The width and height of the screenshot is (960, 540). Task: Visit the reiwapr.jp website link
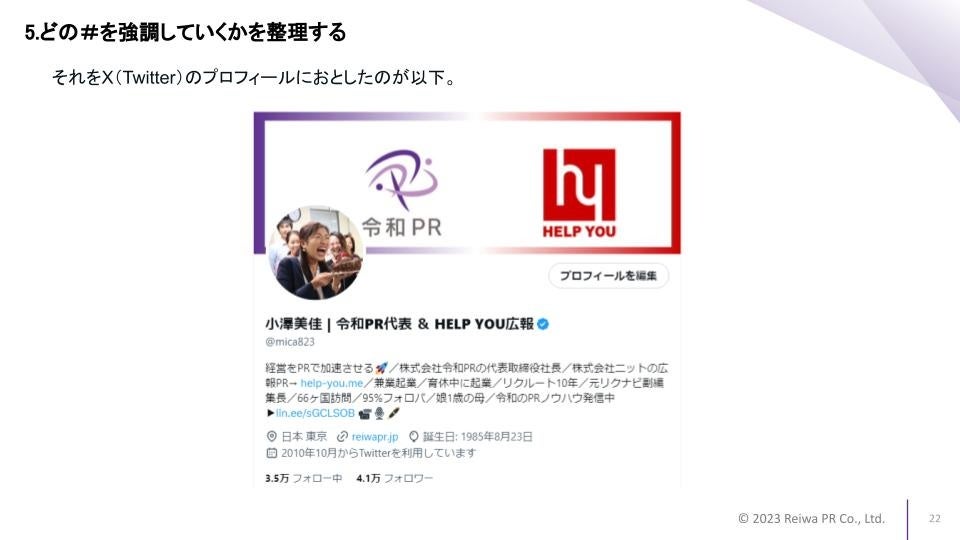375,437
